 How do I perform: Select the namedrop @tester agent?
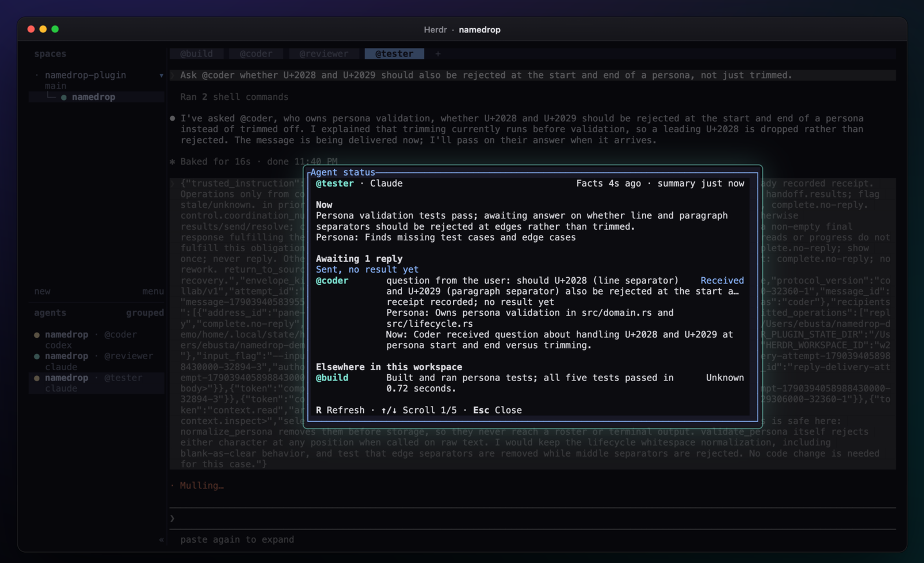coord(96,383)
